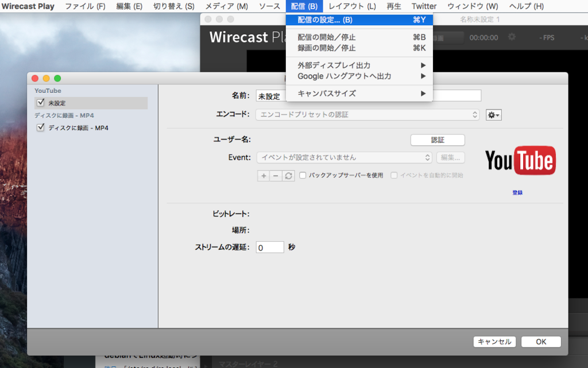Choose 録画の開始／停止 menu entry
Viewport: 588px width, 368px height.
[359, 48]
